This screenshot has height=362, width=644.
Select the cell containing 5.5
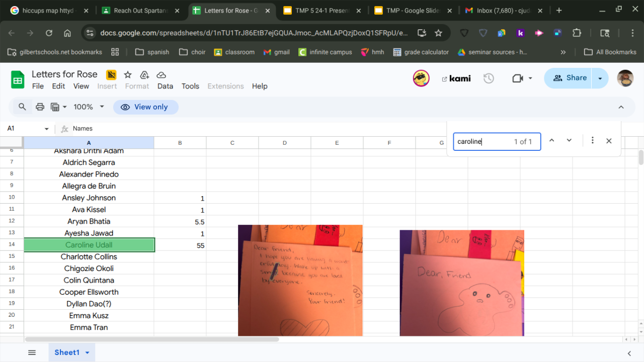[180, 221]
